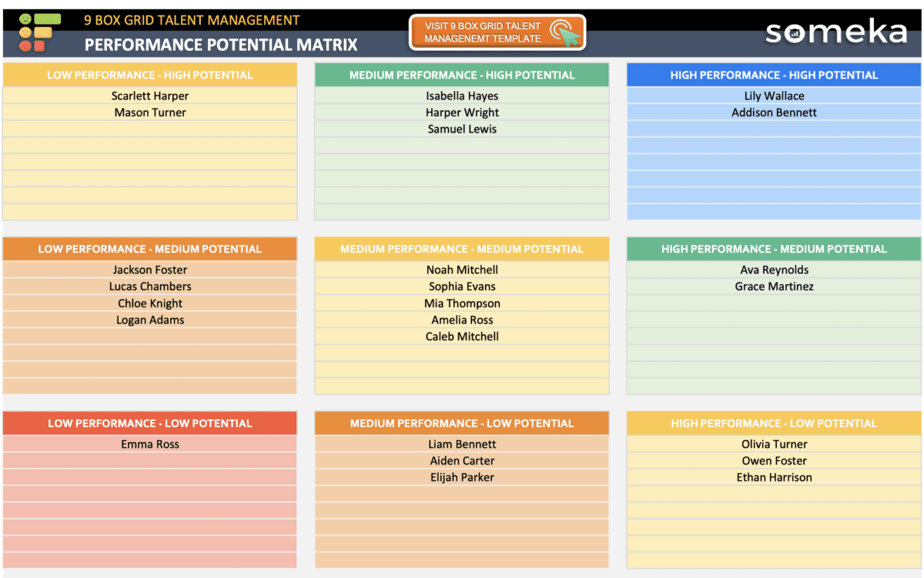Click the red square icon in the logo
Viewport: 924px width, 578px height.
(x=39, y=45)
